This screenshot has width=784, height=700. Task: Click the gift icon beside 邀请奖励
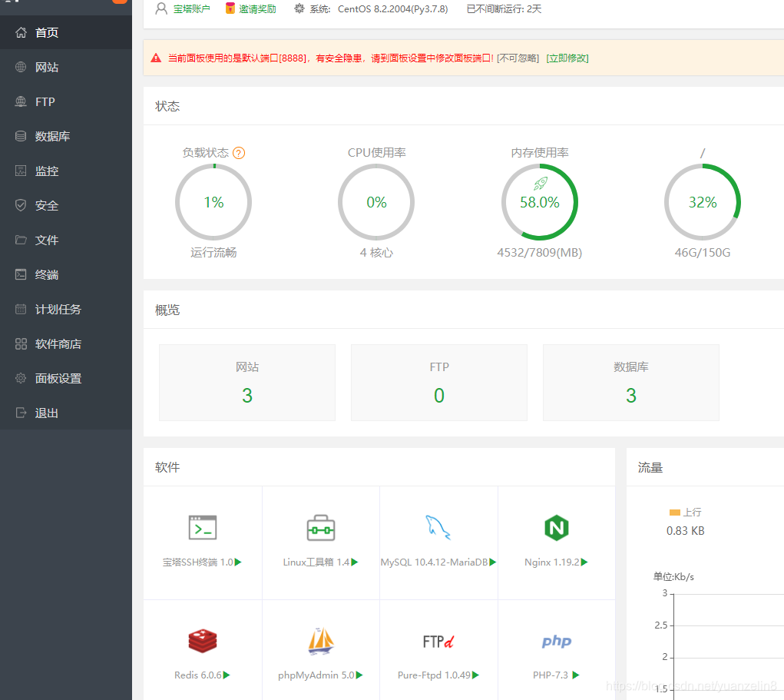(x=230, y=8)
